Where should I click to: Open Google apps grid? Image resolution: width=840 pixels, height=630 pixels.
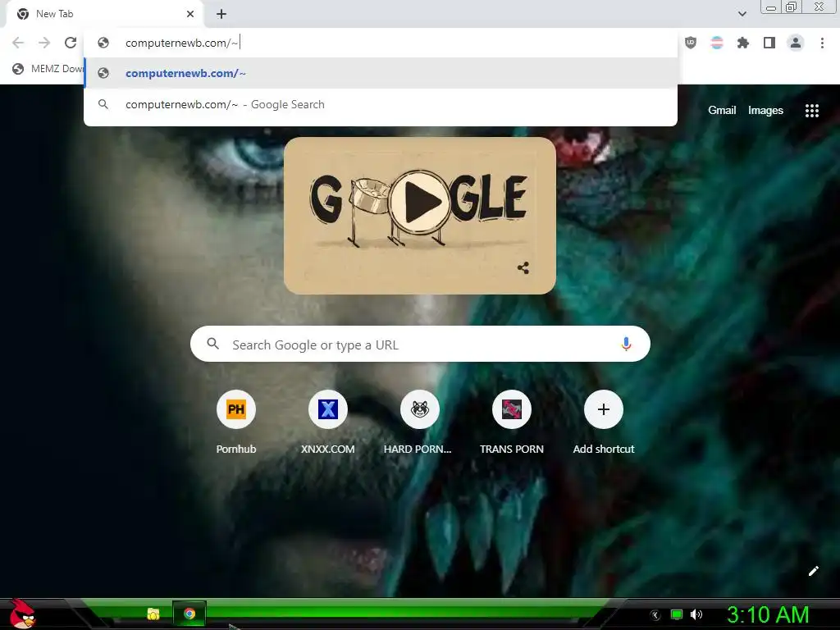click(x=811, y=111)
